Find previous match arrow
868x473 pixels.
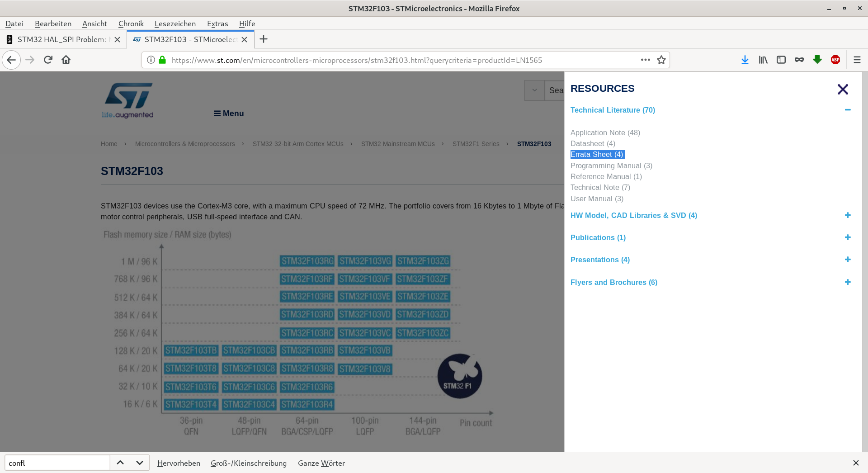(x=120, y=463)
